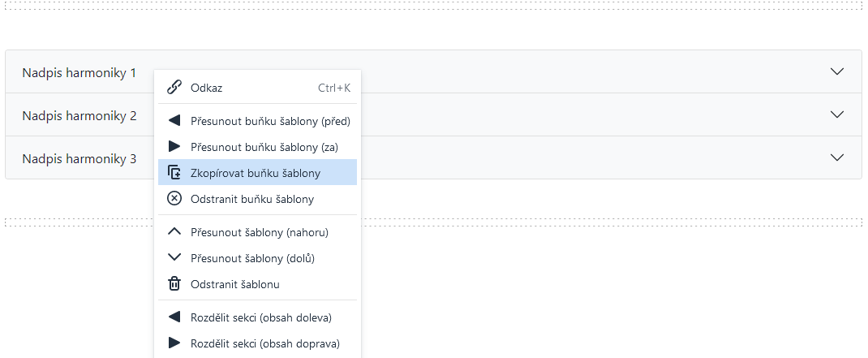
Task: Click the Nadpis harmoniky 3 title text
Action: (79, 159)
